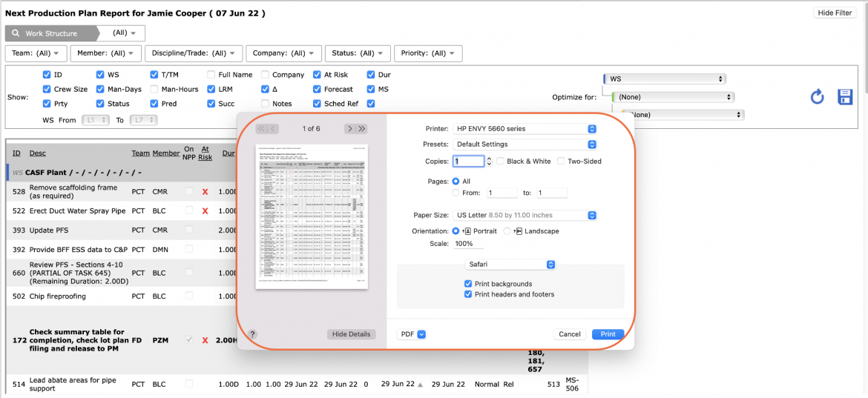Click At Risk red X for task 172
This screenshot has height=398, width=868.
(x=205, y=340)
